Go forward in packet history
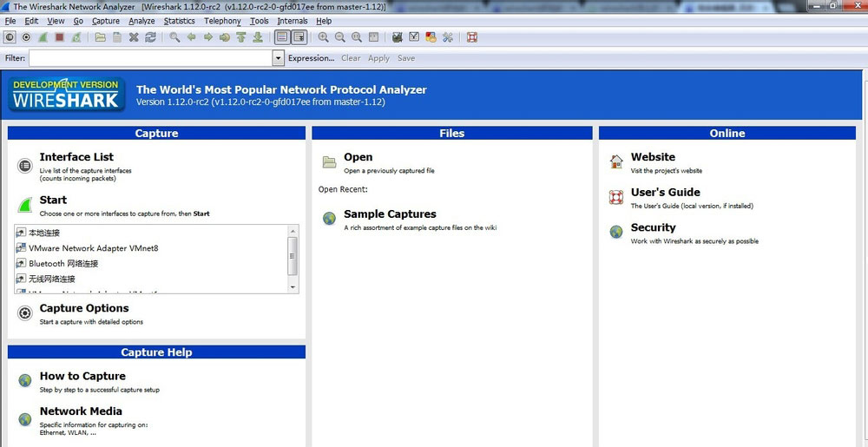This screenshot has height=447, width=868. click(208, 37)
